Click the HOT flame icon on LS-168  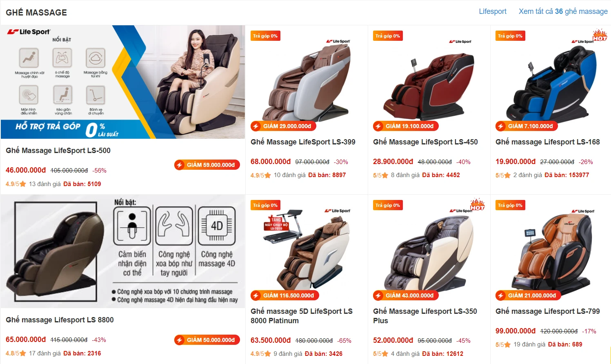(x=600, y=36)
